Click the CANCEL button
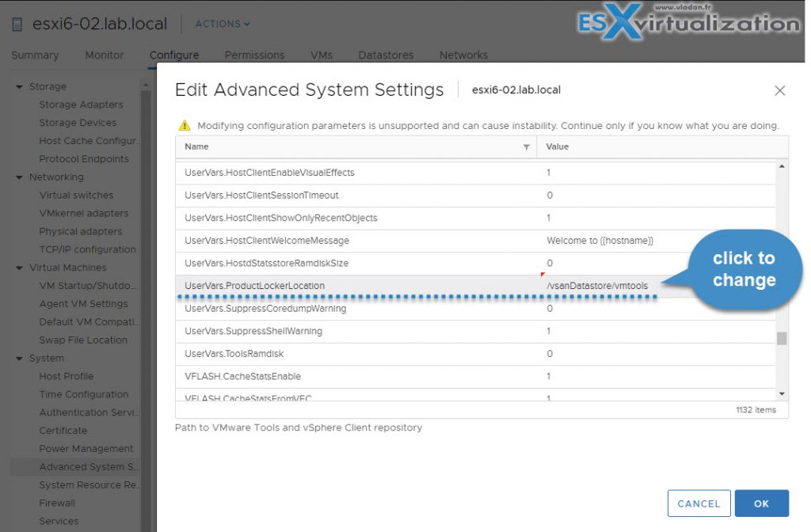Image resolution: width=811 pixels, height=532 pixels. tap(699, 503)
